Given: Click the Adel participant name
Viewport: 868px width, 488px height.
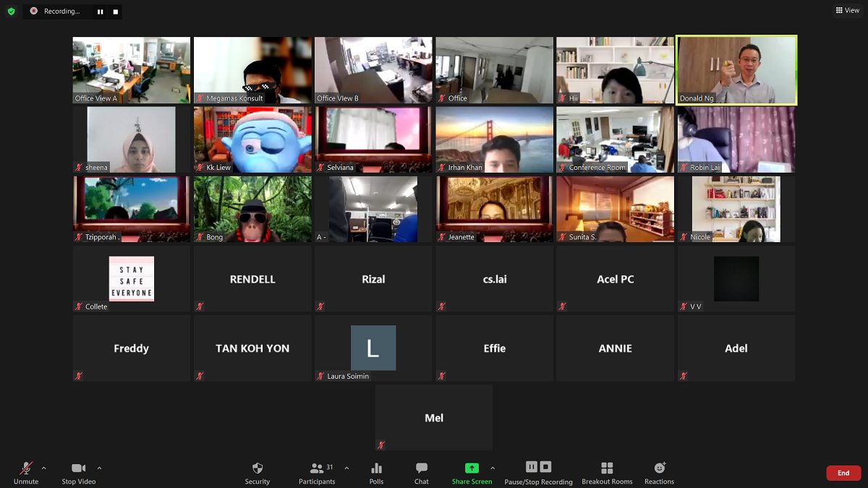Looking at the screenshot, I should click(736, 348).
